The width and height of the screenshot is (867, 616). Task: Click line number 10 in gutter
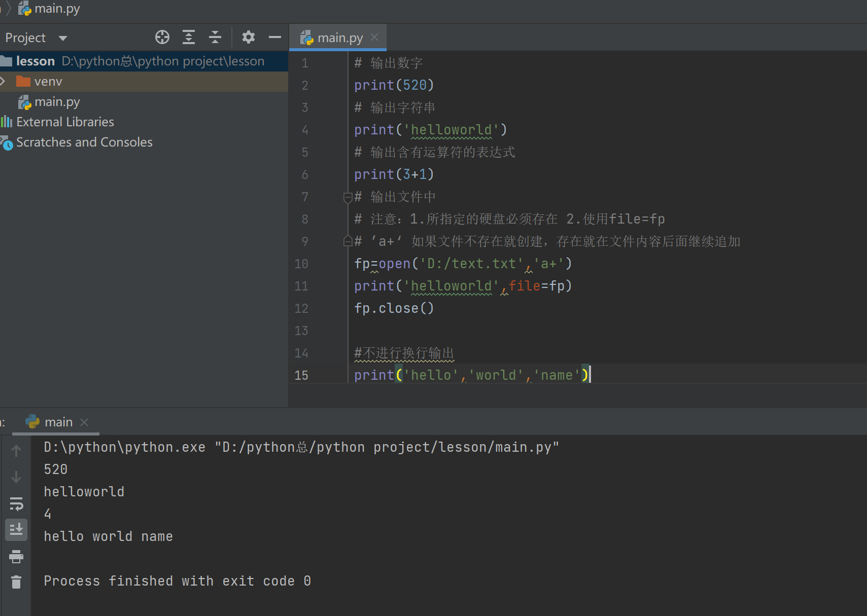tap(301, 264)
